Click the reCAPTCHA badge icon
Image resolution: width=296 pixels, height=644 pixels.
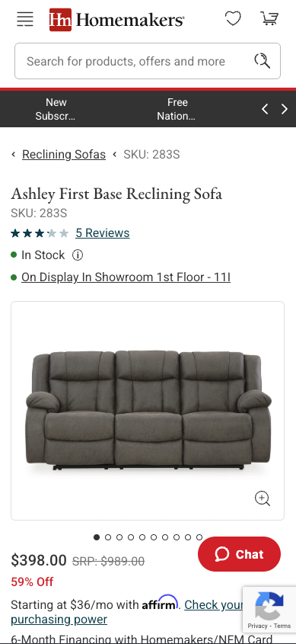(x=269, y=606)
